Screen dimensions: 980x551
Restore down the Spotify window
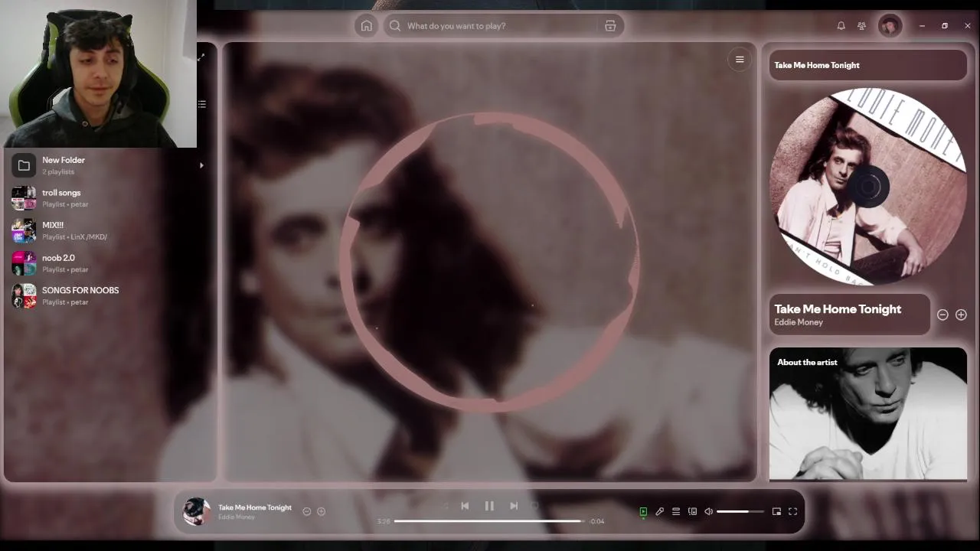945,26
